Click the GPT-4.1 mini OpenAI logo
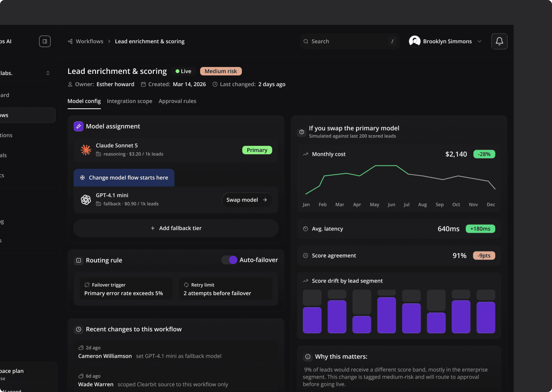 pyautogui.click(x=86, y=200)
